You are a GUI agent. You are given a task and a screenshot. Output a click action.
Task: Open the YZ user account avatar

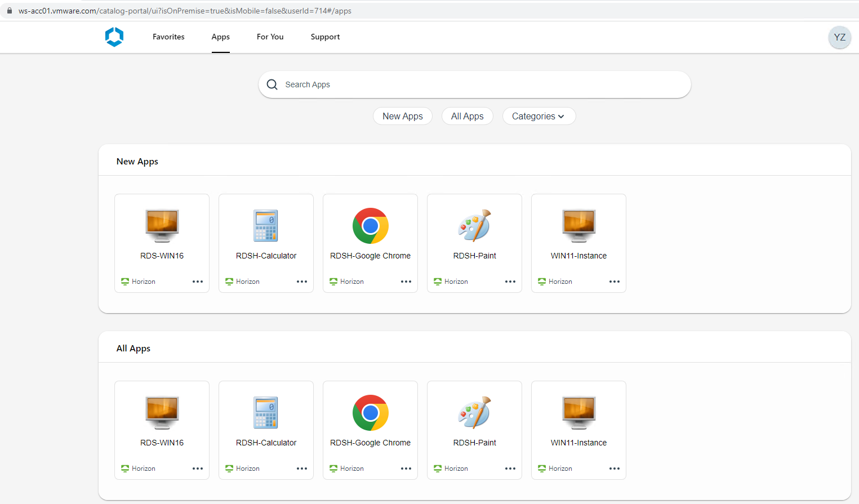click(x=839, y=37)
